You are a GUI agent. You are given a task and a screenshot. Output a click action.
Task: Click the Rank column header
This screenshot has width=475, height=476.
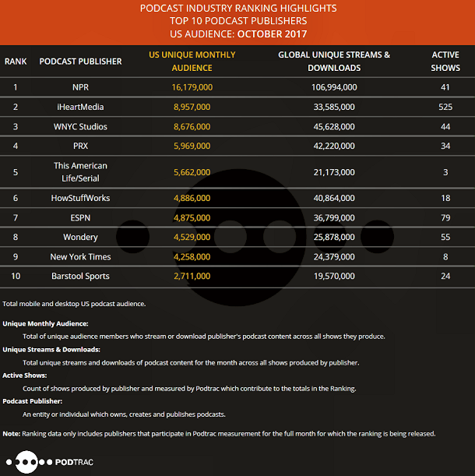(16, 62)
